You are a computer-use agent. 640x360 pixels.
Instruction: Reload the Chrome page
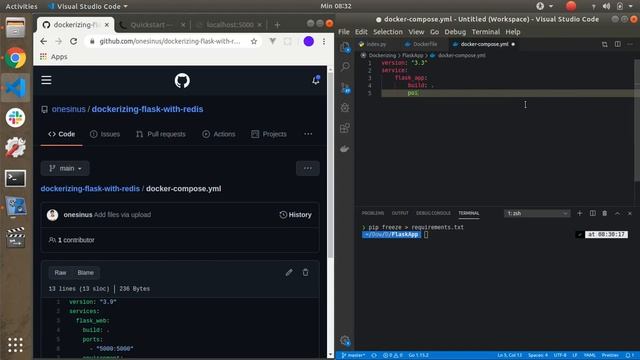click(73, 41)
